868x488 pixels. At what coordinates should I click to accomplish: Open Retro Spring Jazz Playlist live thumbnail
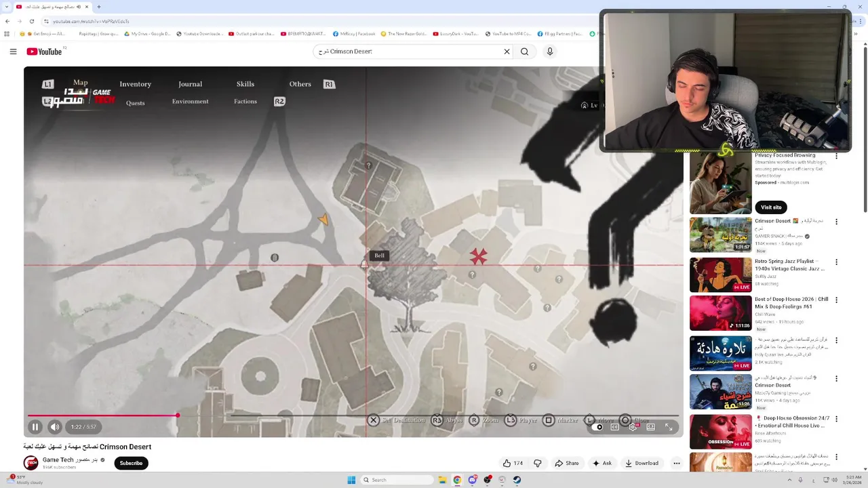(720, 274)
